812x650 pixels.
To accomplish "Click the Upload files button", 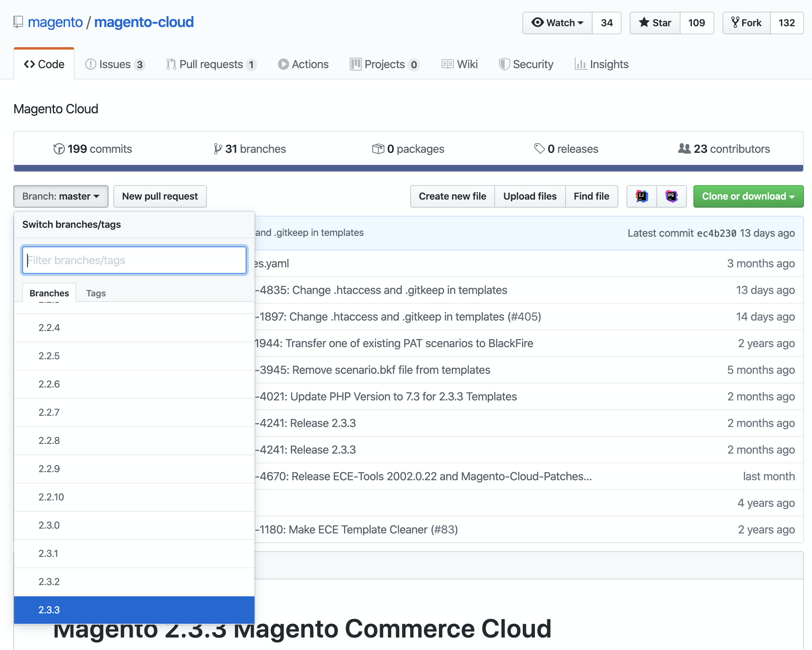I will coord(529,196).
